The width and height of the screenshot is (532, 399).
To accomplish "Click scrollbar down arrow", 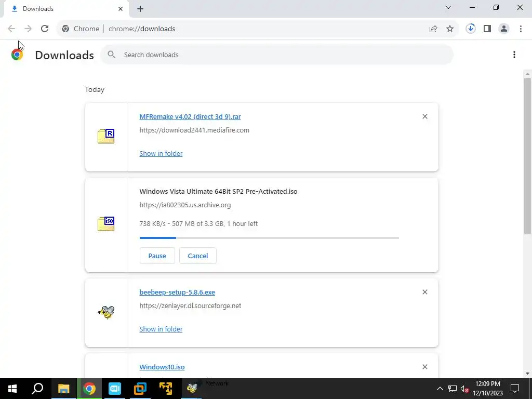I will (x=527, y=374).
